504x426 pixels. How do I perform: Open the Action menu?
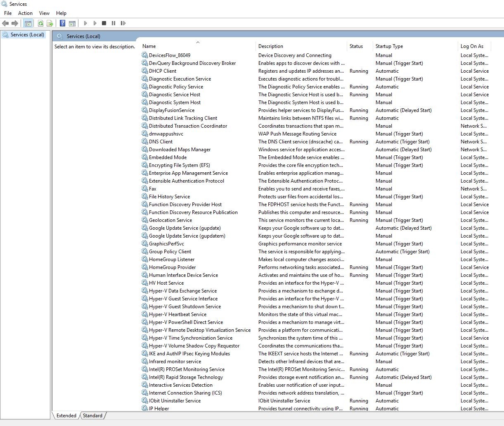pyautogui.click(x=25, y=13)
